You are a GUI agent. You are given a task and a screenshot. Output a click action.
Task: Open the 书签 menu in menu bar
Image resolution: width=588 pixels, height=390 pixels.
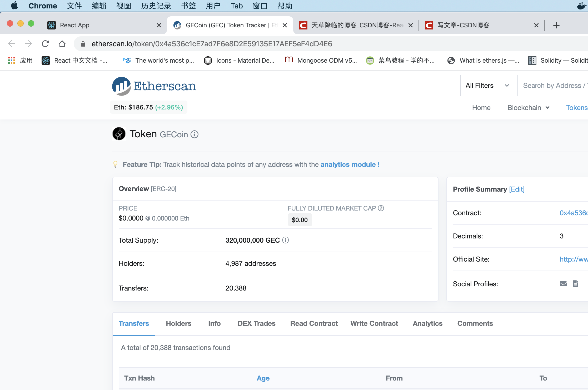[188, 6]
